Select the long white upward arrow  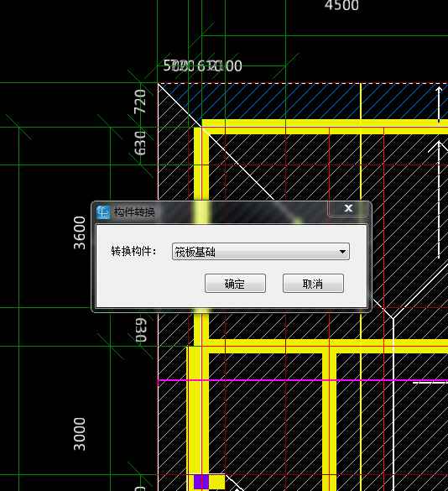[x=439, y=200]
